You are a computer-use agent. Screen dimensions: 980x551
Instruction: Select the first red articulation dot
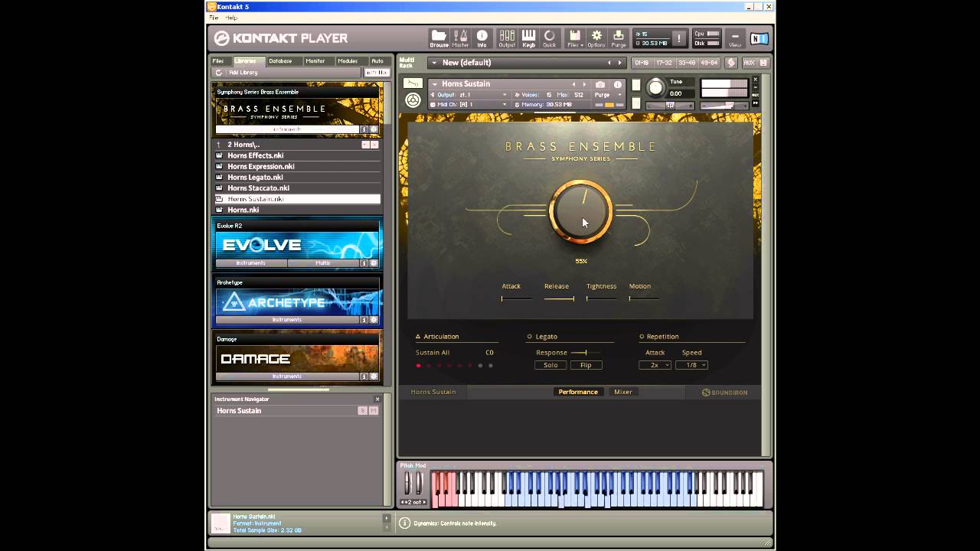[x=418, y=366]
